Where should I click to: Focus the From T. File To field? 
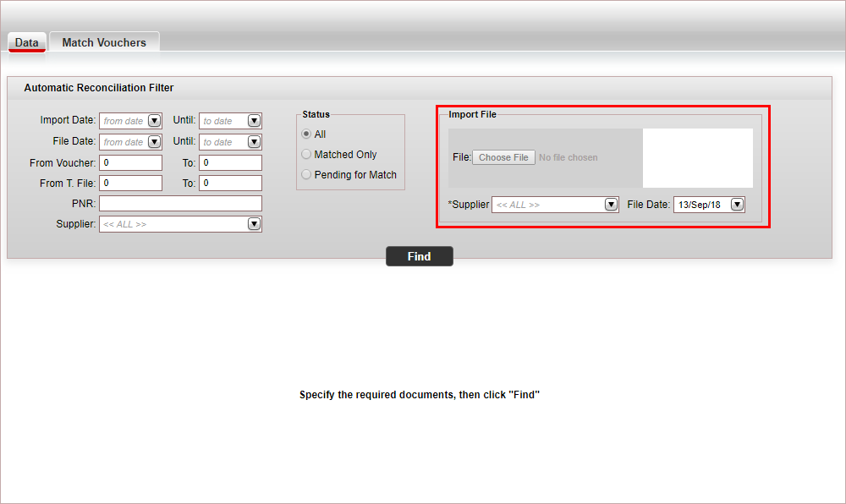pyautogui.click(x=230, y=184)
